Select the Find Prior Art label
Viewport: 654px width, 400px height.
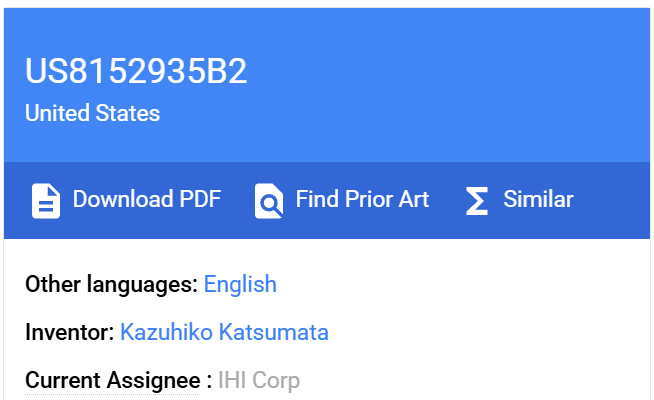(362, 199)
